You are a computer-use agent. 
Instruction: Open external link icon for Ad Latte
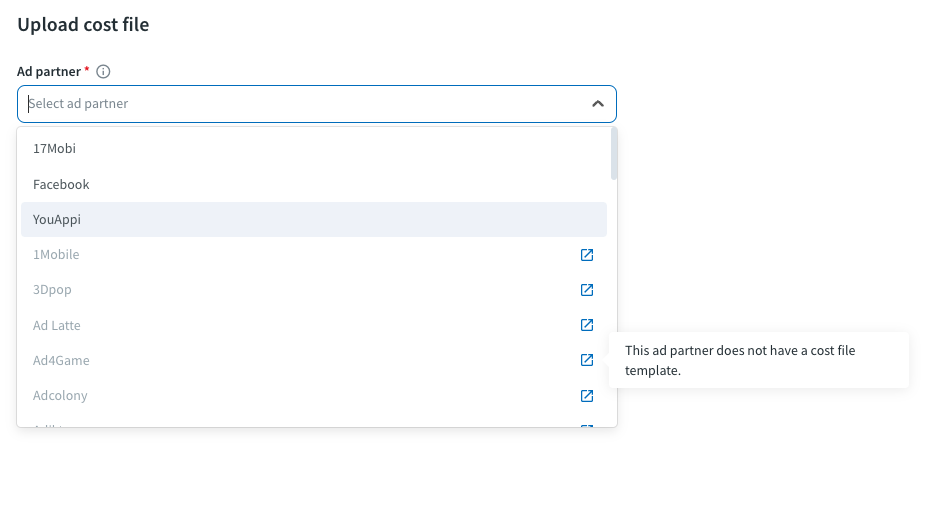coord(587,325)
